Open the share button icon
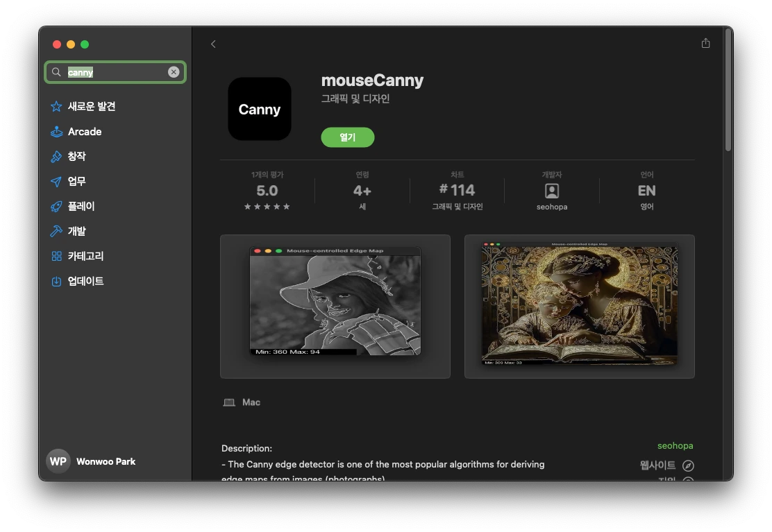This screenshot has width=772, height=532. [x=705, y=43]
